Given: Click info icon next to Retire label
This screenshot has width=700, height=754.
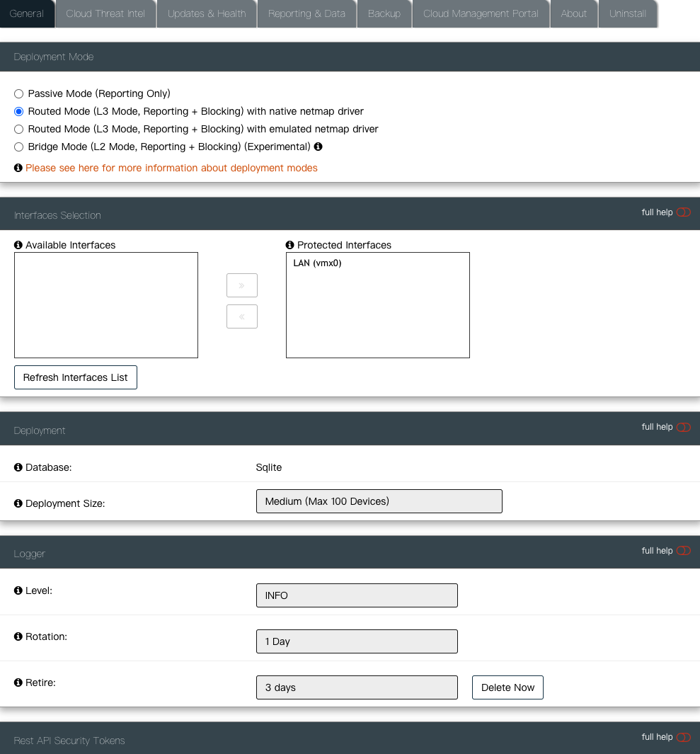Looking at the screenshot, I should click(18, 682).
